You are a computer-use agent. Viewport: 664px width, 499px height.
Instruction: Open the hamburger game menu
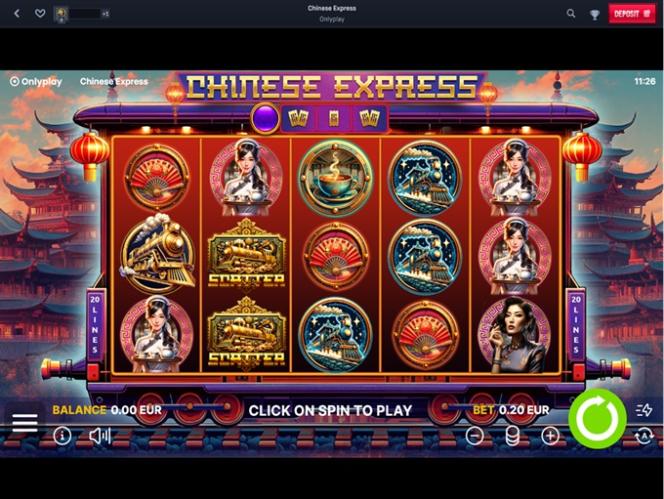(x=25, y=423)
